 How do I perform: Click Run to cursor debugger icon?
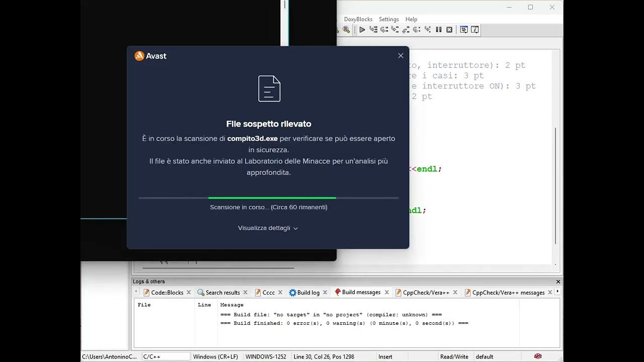pyautogui.click(x=373, y=30)
